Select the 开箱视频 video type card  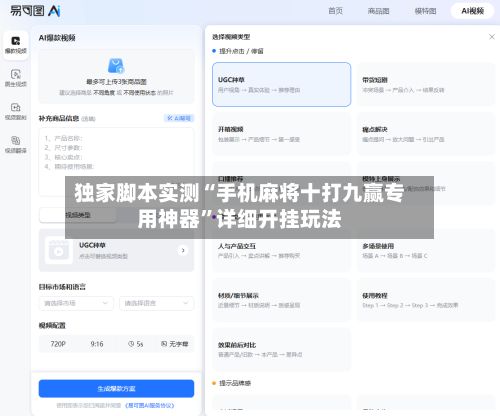click(281, 134)
